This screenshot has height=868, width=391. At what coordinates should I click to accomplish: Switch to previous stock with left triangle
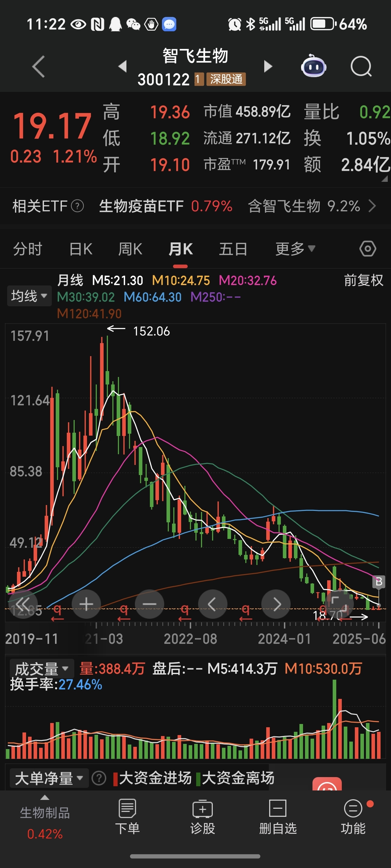pos(123,66)
